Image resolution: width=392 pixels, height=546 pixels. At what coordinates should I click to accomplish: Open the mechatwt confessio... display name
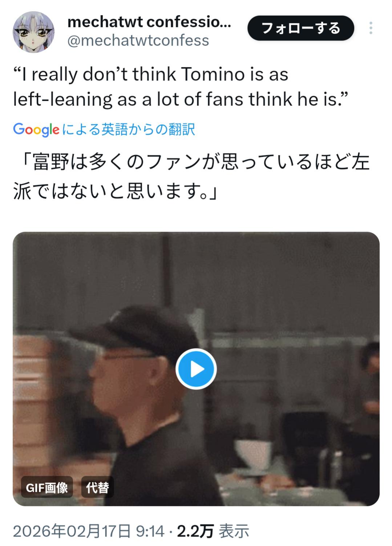(x=149, y=22)
